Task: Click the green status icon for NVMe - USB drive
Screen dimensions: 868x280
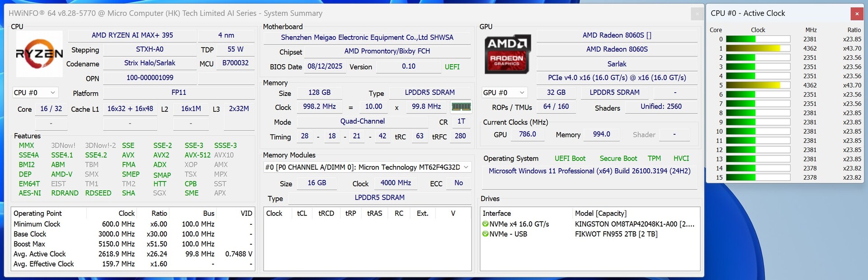Action: [x=486, y=234]
